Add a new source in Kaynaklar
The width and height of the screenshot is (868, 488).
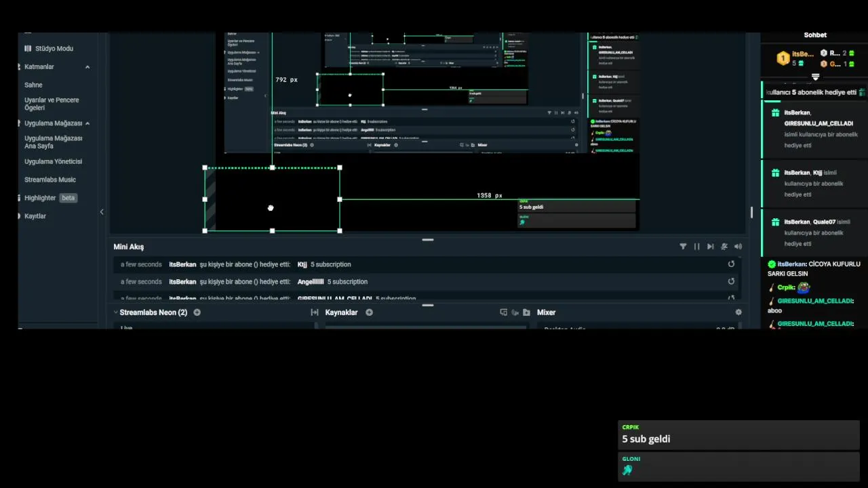(369, 312)
